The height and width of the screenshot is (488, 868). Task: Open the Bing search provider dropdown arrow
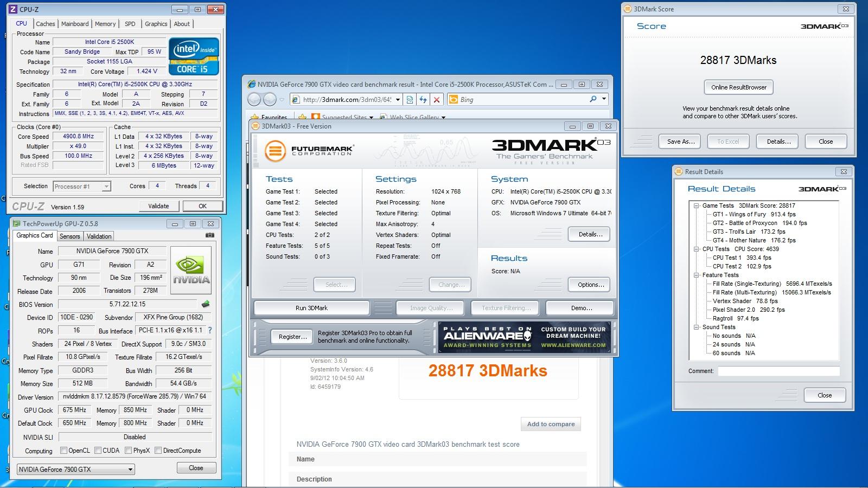coord(604,99)
